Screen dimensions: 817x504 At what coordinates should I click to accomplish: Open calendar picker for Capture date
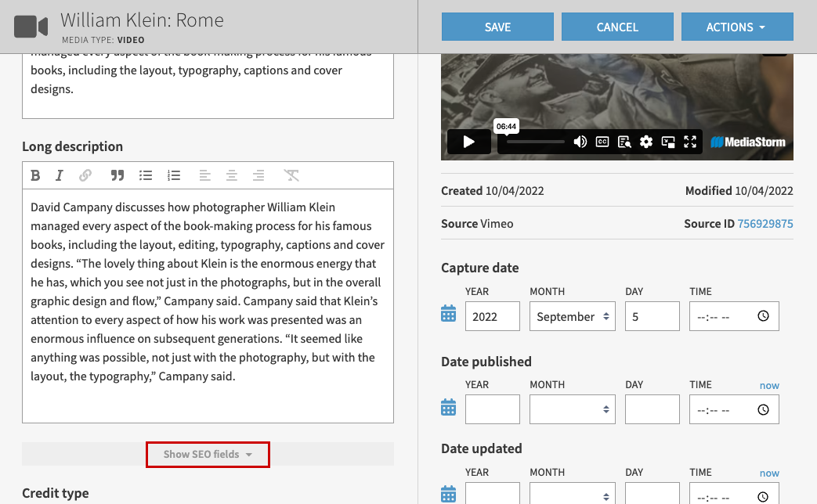pyautogui.click(x=448, y=315)
